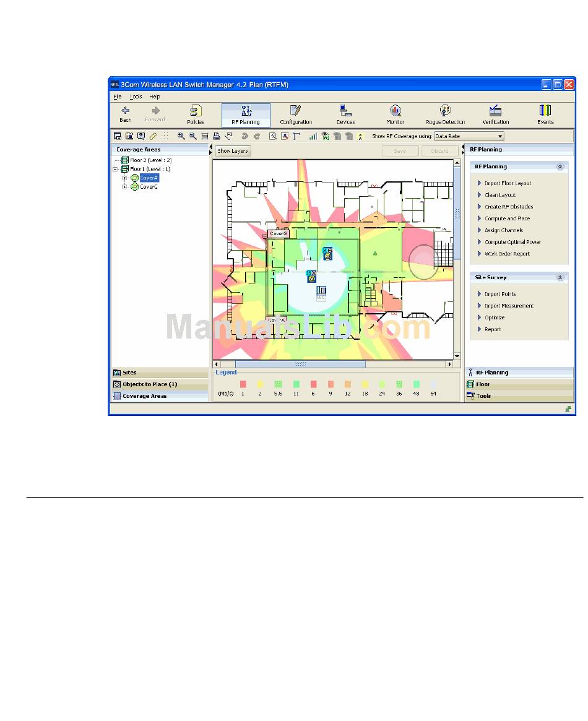The width and height of the screenshot is (588, 721).
Task: Collapse the right panel using splitter arrow
Action: coord(463,153)
